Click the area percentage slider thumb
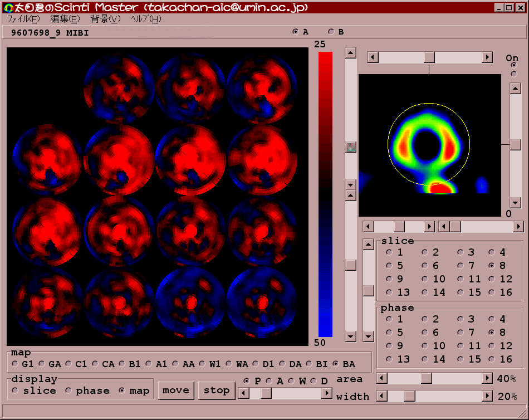529x420 pixels. pyautogui.click(x=426, y=379)
